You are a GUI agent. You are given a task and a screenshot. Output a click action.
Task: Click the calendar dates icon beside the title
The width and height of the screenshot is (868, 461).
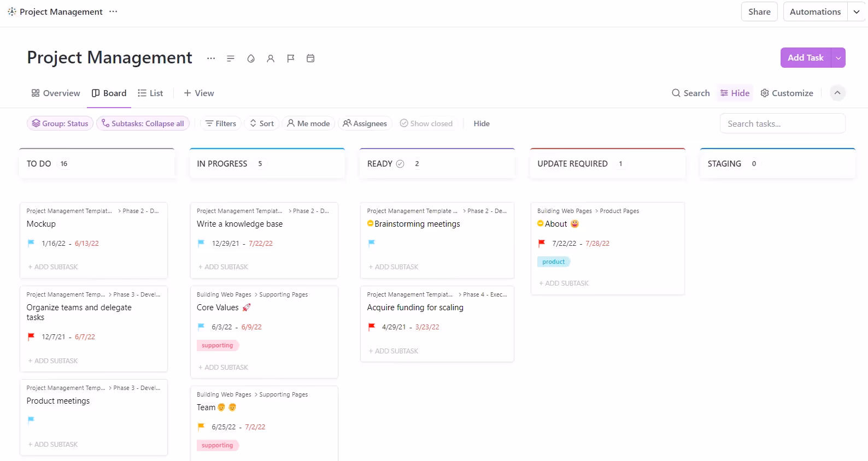click(310, 58)
